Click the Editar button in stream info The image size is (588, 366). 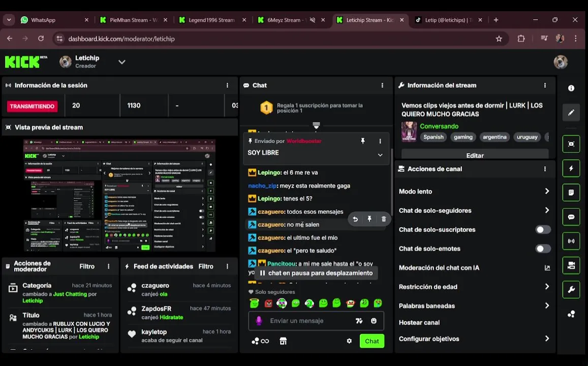(x=475, y=155)
